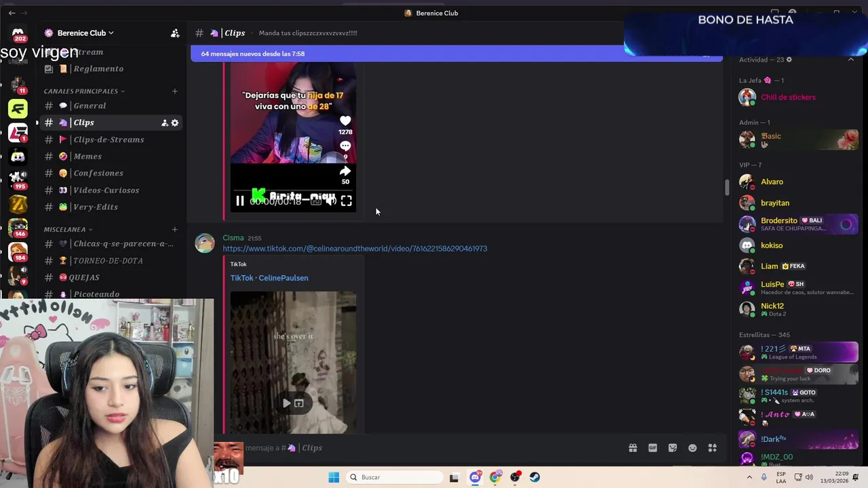
Task: Open the sticker picker
Action: 673,448
